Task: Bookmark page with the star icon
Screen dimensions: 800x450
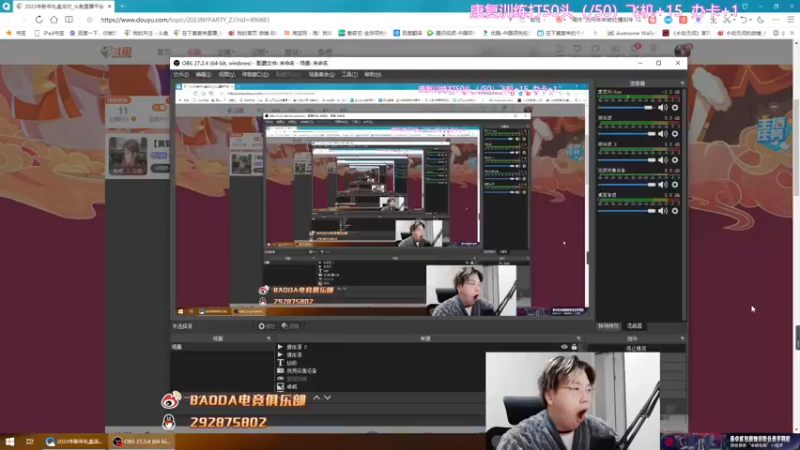Action: pyautogui.click(x=89, y=19)
